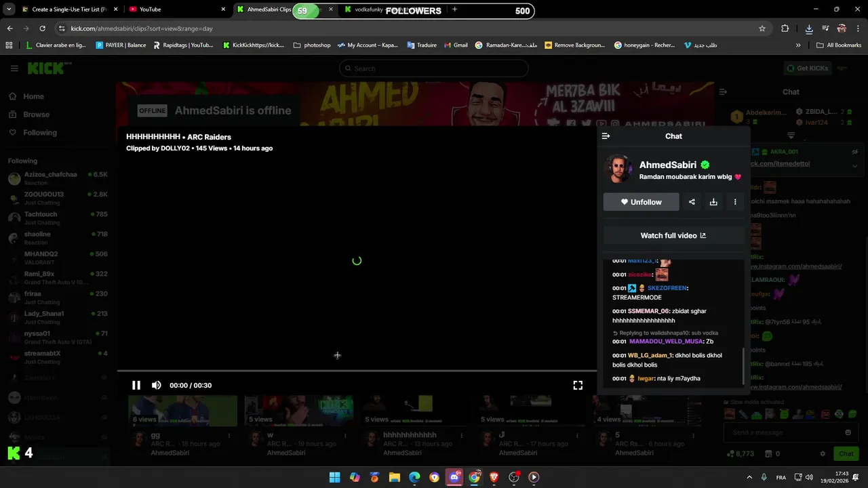Click the address bar URL
This screenshot has width=868, height=488.
(x=142, y=28)
